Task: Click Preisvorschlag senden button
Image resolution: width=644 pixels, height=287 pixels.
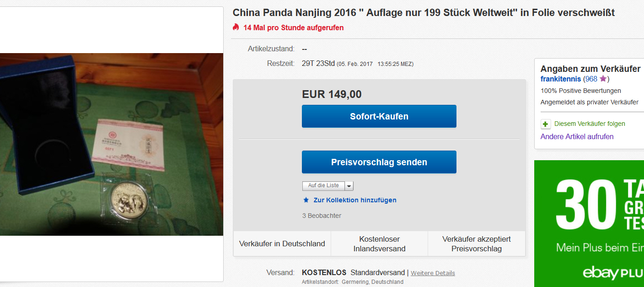Action: coord(379,162)
